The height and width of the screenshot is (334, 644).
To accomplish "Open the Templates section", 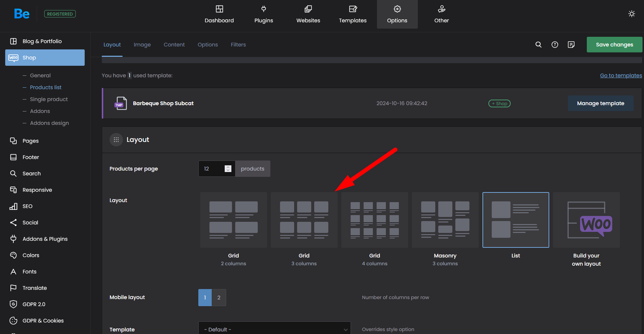I will (353, 14).
